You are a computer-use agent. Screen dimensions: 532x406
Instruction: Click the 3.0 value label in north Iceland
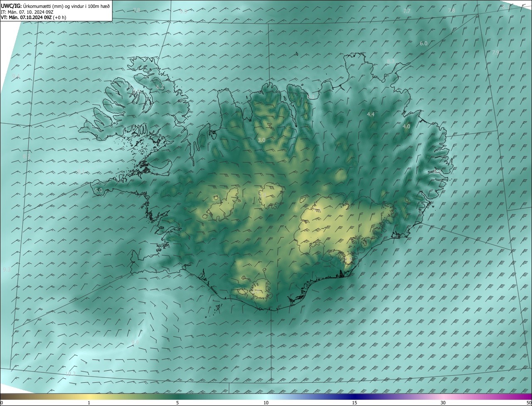click(261, 140)
